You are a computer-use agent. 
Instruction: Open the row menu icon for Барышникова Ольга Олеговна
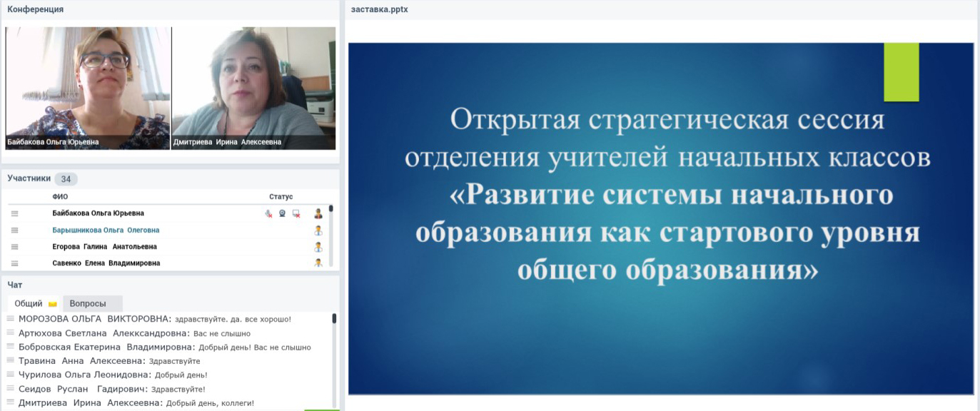[14, 230]
